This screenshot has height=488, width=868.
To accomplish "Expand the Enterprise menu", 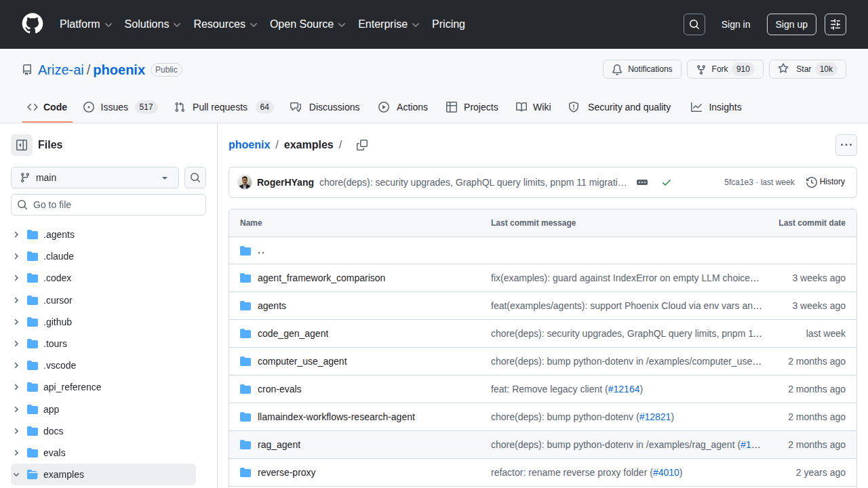I will pyautogui.click(x=389, y=24).
